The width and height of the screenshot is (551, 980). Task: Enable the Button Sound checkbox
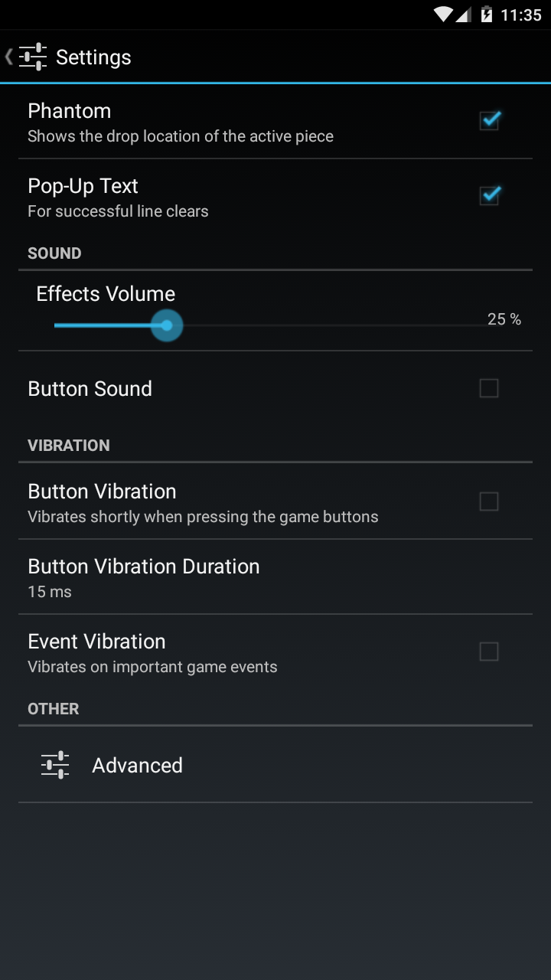489,388
